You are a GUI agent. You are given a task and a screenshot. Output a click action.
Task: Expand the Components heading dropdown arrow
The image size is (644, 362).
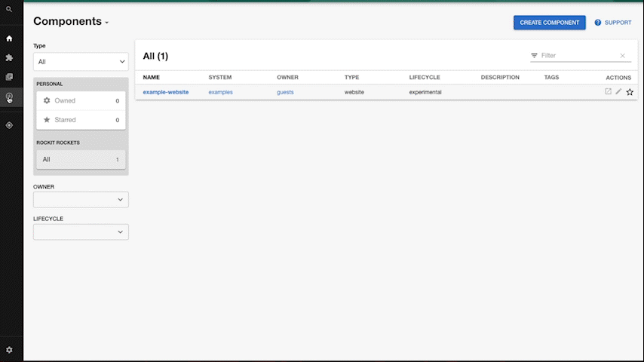(x=107, y=23)
